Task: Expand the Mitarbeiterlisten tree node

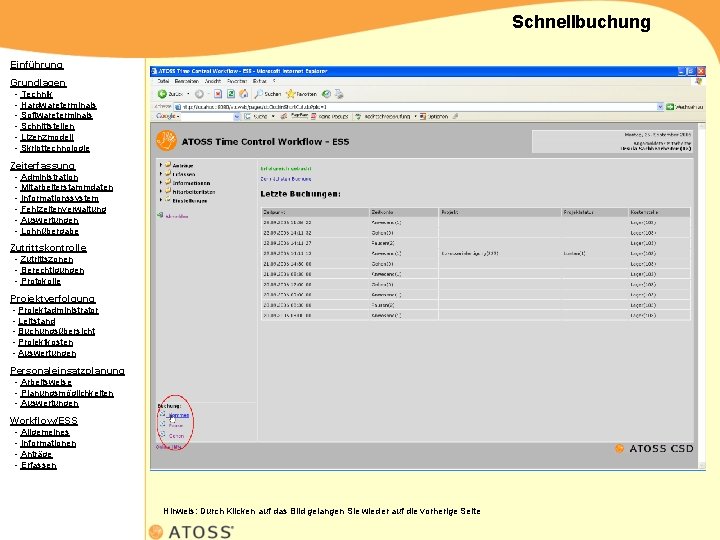Action: pos(161,191)
